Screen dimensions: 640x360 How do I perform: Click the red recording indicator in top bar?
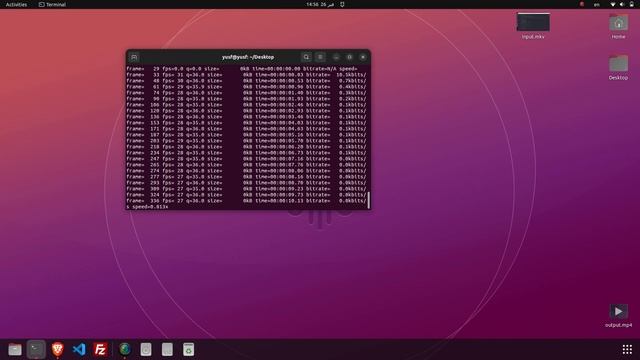[582, 4]
